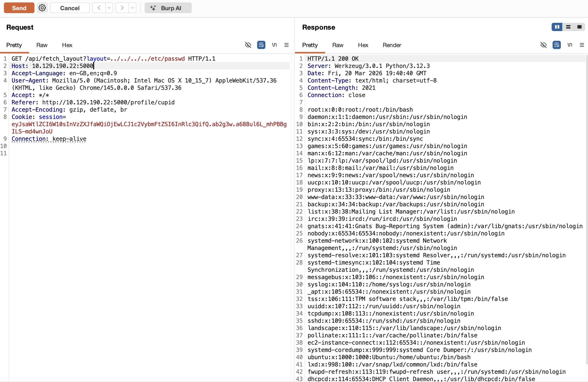The image size is (588, 382).
Task: Open the Burp AI assistant
Action: [x=168, y=8]
